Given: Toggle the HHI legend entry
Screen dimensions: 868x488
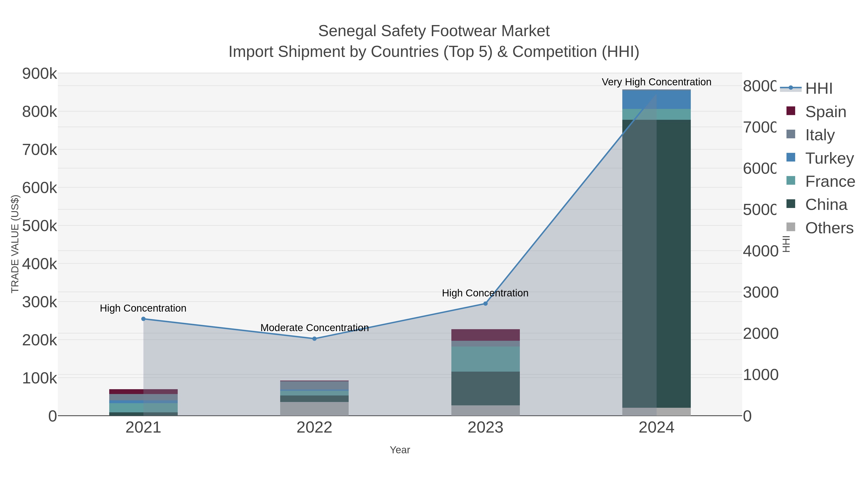Looking at the screenshot, I should [x=806, y=88].
